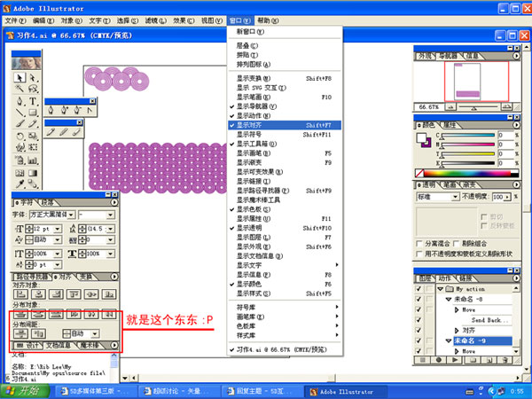Select the Gradient tool in toolbox
Viewport: 532px width, 399px height.
33,173
